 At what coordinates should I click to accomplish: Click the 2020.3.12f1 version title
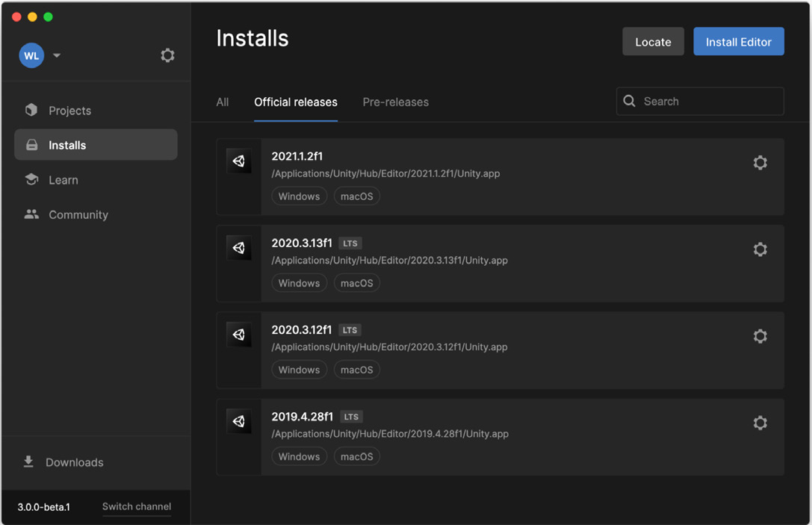click(x=301, y=330)
